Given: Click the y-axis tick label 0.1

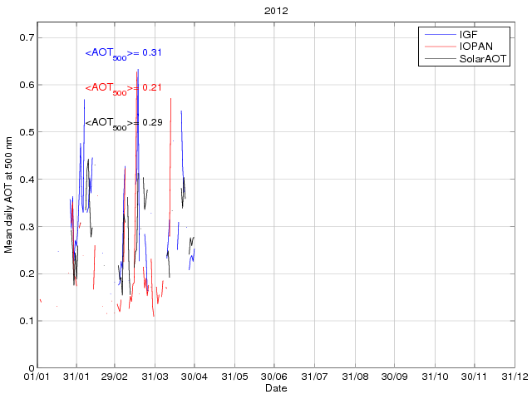Looking at the screenshot, I should [x=27, y=321].
